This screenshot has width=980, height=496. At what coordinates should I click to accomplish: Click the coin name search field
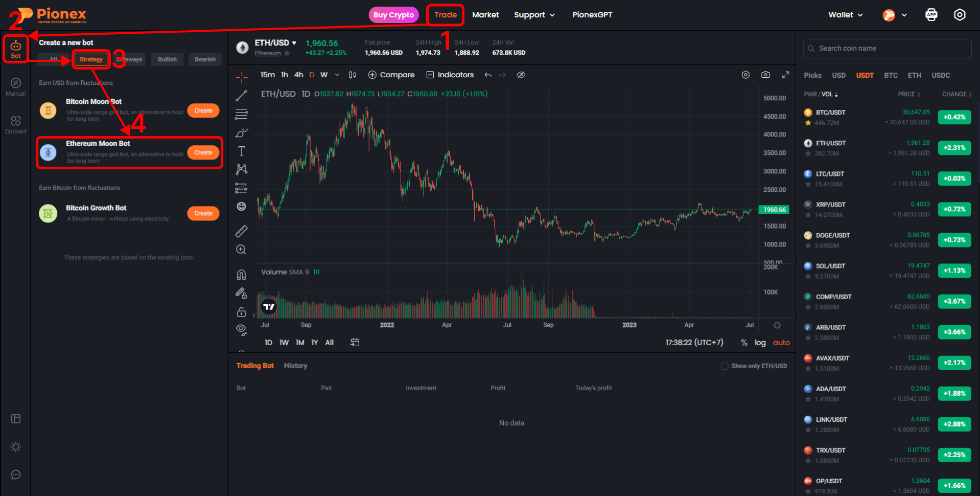pos(887,48)
